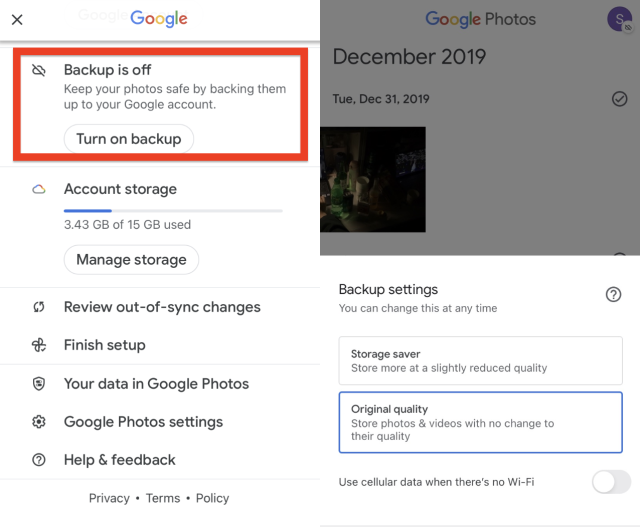Close the Google account menu
640x529 pixels.
tap(17, 19)
